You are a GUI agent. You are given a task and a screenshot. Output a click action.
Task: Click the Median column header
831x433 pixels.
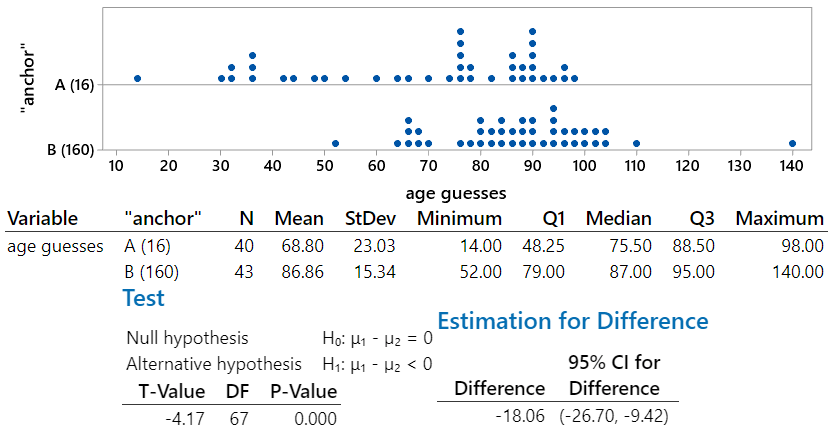click(x=619, y=218)
